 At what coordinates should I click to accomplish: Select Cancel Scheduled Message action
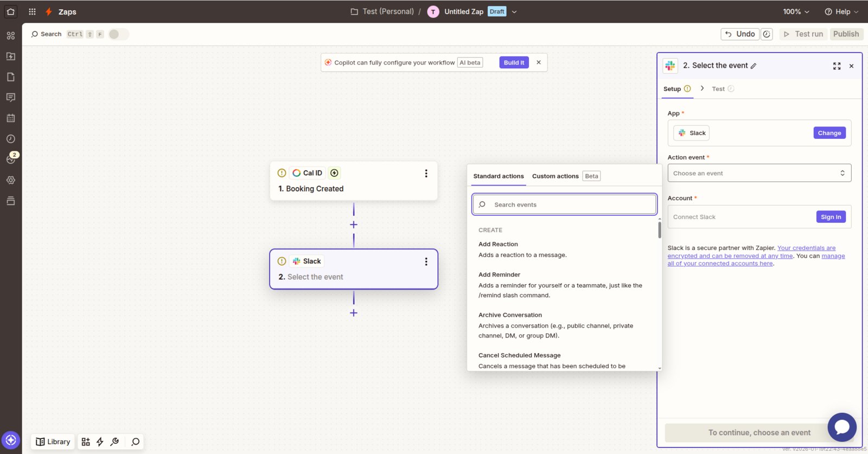tap(564, 361)
